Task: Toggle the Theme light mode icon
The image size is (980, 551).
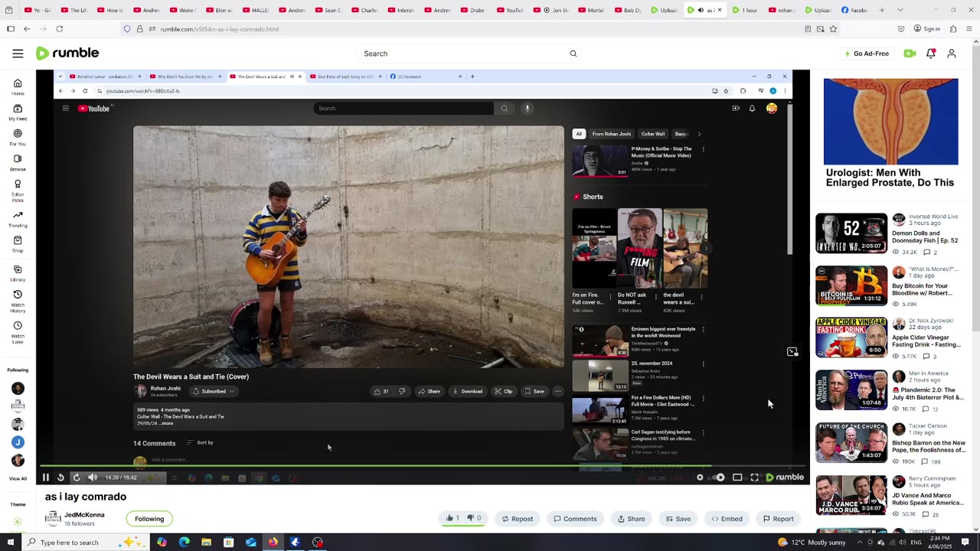Action: 18,522
